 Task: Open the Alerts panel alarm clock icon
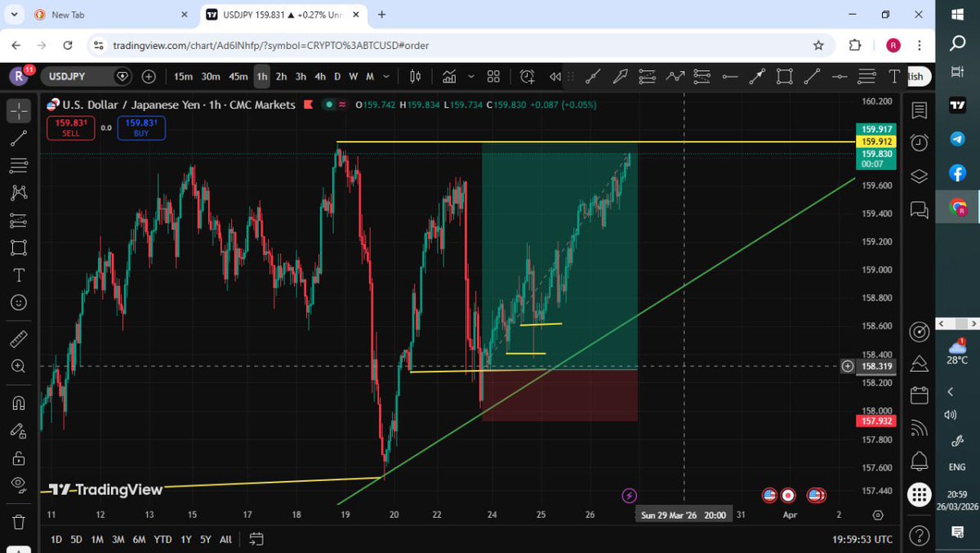[x=919, y=142]
